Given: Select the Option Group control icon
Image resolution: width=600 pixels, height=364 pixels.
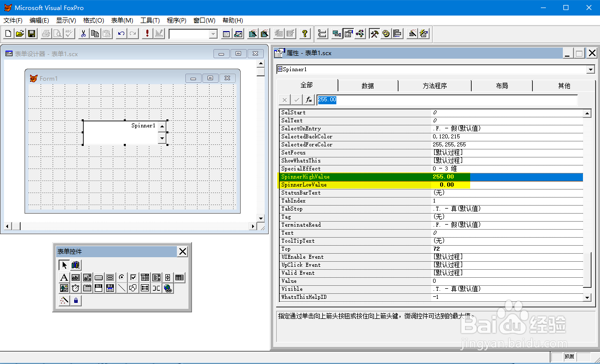Looking at the screenshot, I should [122, 277].
